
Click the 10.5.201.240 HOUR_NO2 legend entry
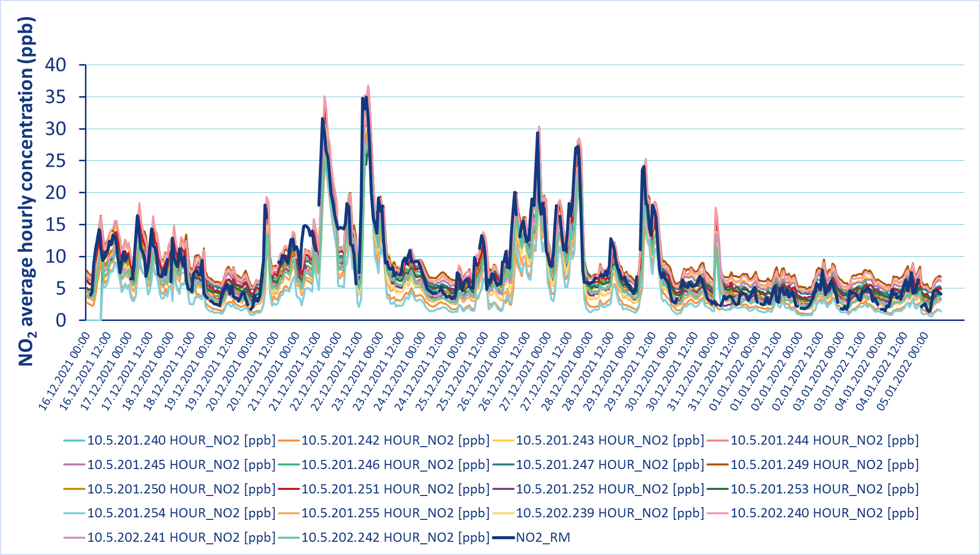(x=181, y=441)
